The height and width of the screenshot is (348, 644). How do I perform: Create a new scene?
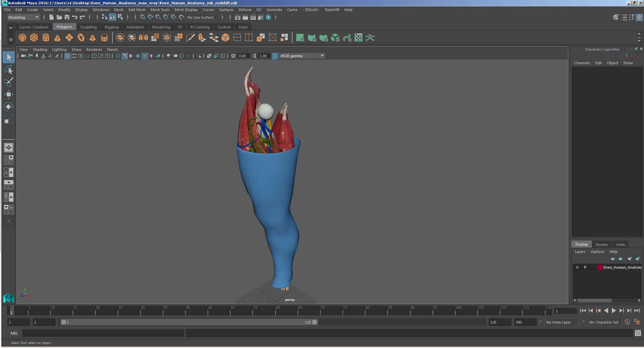51,17
